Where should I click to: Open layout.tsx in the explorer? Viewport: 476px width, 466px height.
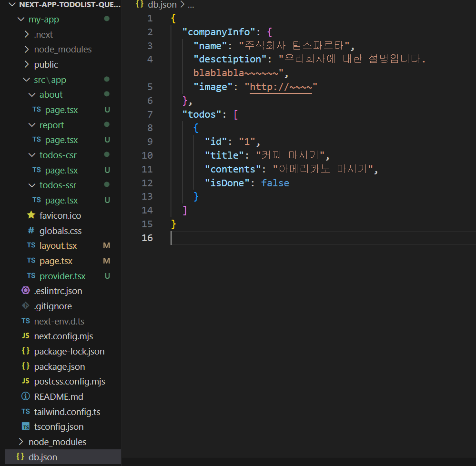point(58,245)
